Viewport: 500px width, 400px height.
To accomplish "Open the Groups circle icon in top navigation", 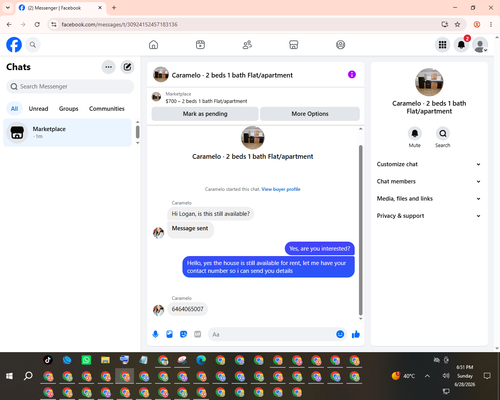I will [340, 45].
